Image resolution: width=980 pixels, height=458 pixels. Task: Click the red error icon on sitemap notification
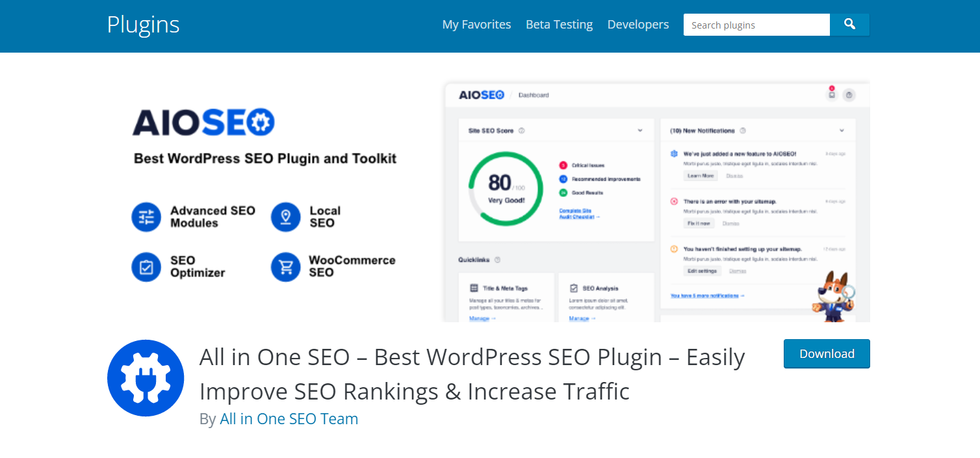[x=674, y=201]
